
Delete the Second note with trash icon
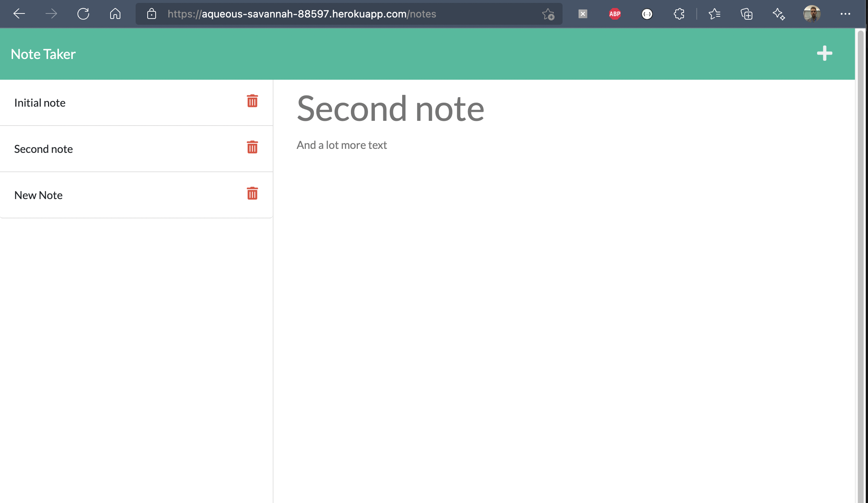[252, 147]
